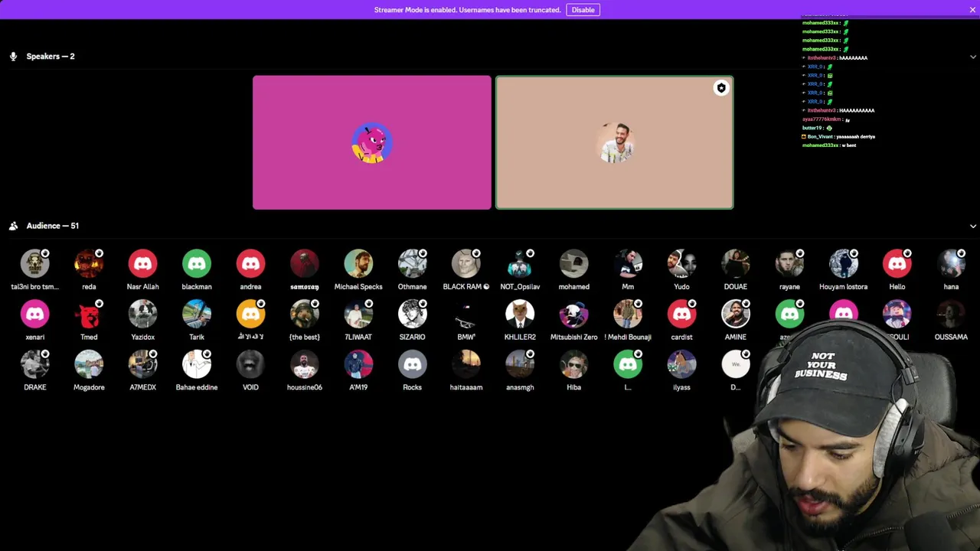The height and width of the screenshot is (551, 980).
Task: Open Rocks' grey Discord avatar
Action: point(412,365)
